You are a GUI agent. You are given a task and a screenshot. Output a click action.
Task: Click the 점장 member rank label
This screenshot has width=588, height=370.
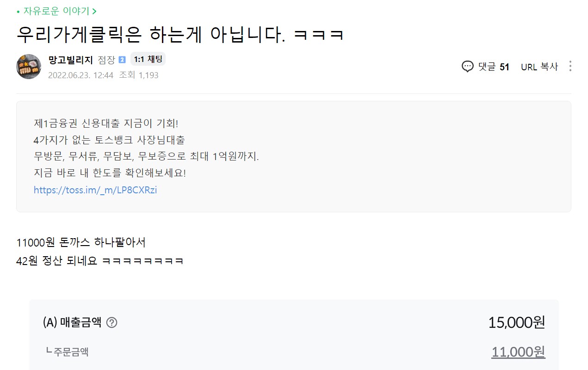click(x=106, y=60)
